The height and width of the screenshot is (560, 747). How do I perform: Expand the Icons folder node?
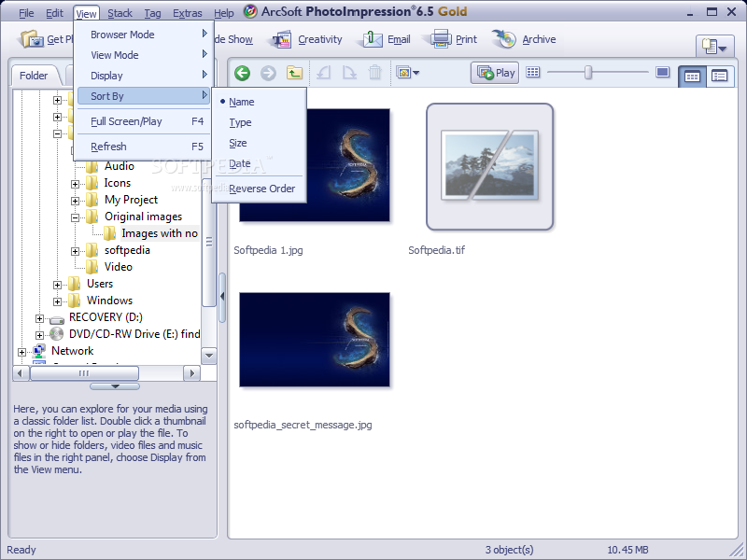click(76, 184)
